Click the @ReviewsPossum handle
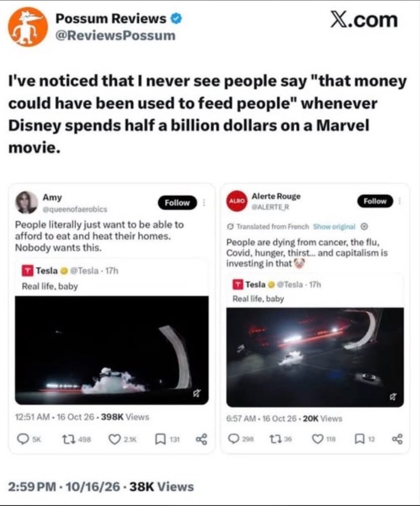The width and height of the screenshot is (420, 506). (116, 36)
